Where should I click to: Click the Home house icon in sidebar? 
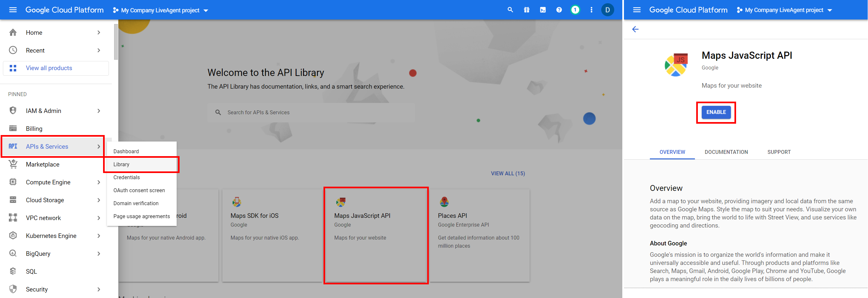tap(13, 32)
